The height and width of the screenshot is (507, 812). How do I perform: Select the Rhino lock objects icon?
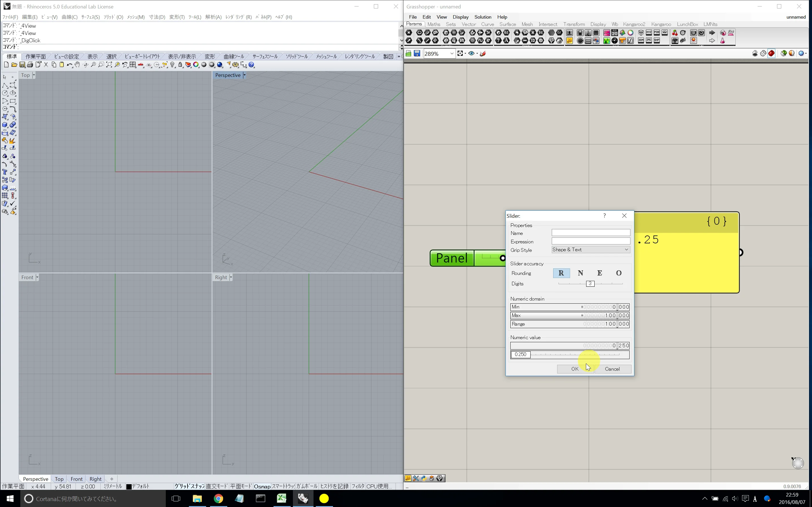(180, 65)
